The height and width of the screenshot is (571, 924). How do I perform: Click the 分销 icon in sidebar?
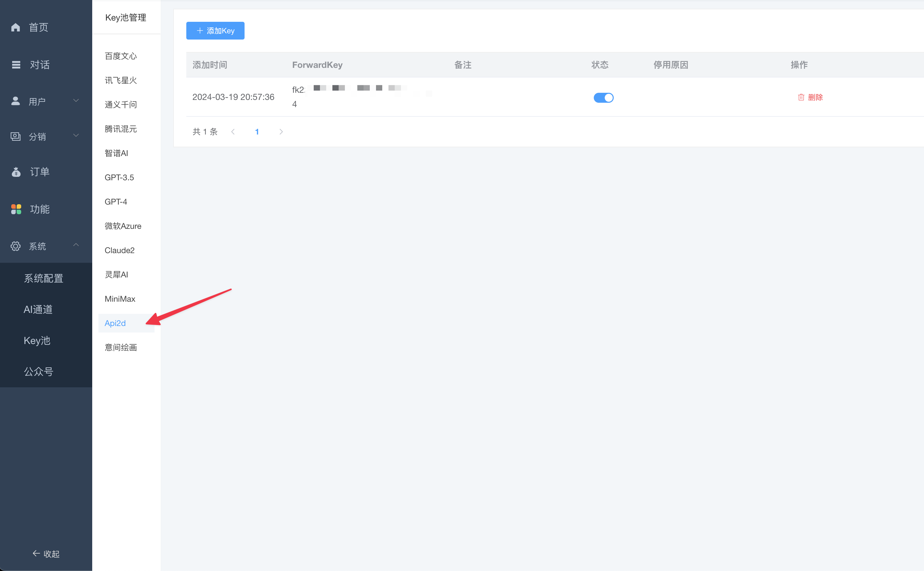click(16, 136)
